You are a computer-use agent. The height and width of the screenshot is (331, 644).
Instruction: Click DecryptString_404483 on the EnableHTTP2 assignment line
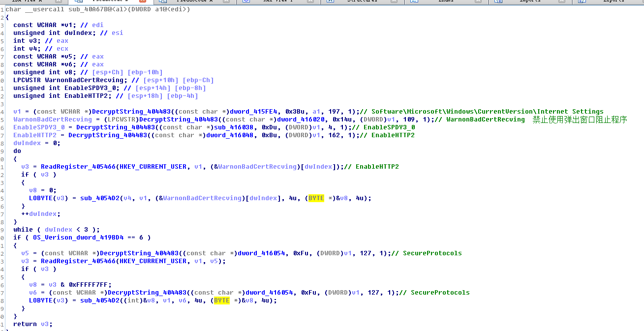coord(108,135)
